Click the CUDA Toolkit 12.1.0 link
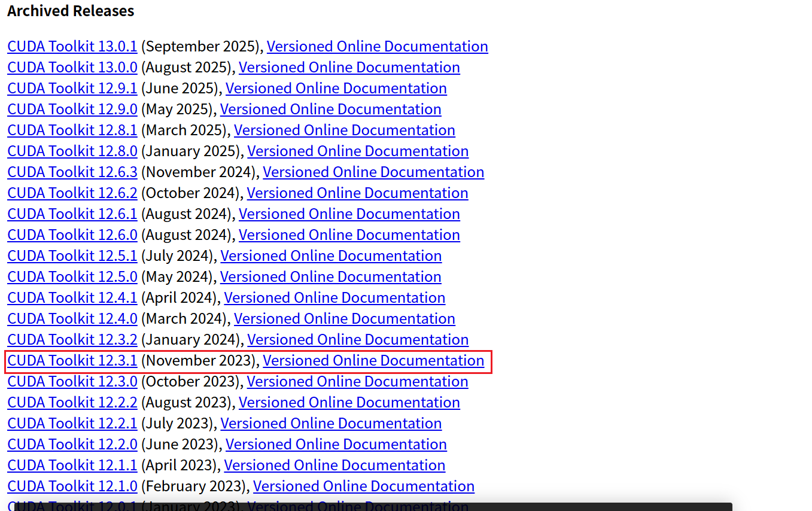This screenshot has height=511, width=812. 72,486
